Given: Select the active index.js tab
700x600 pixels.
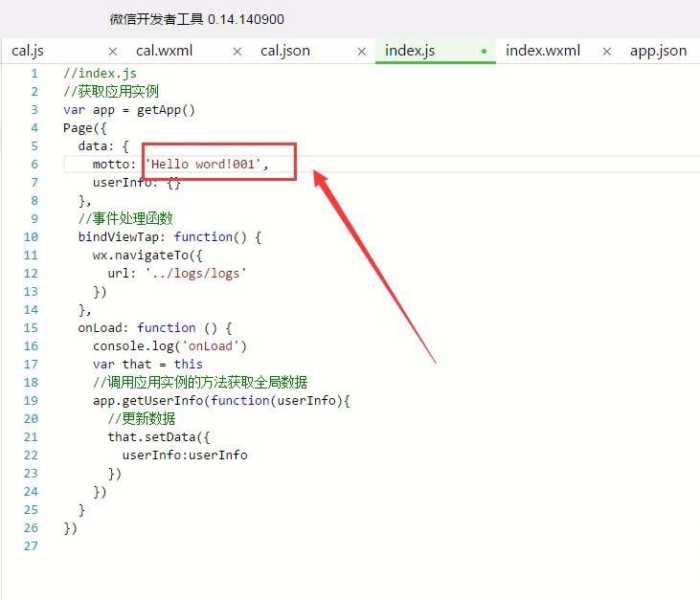Looking at the screenshot, I should pos(413,51).
